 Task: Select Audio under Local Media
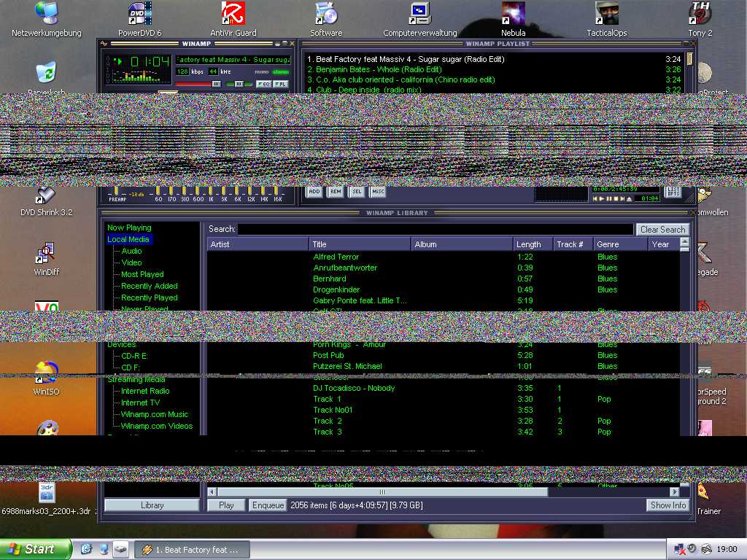pyautogui.click(x=131, y=251)
